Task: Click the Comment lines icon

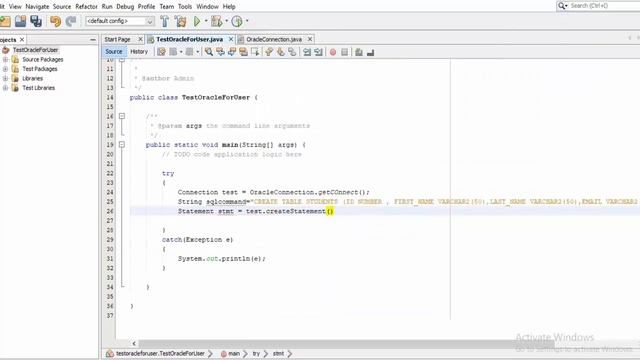Action: click(x=359, y=52)
